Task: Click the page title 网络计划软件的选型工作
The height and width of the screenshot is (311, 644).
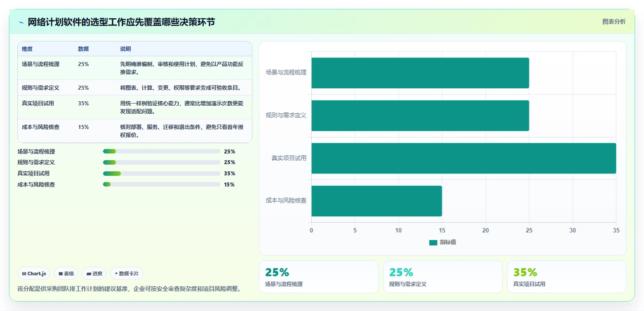Action: (x=121, y=22)
